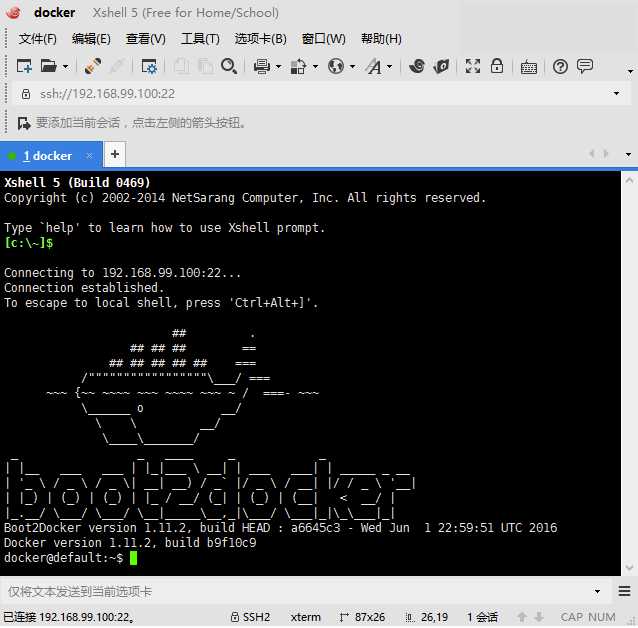This screenshot has height=628, width=638.
Task: Click the Find magnifier icon
Action: [229, 66]
